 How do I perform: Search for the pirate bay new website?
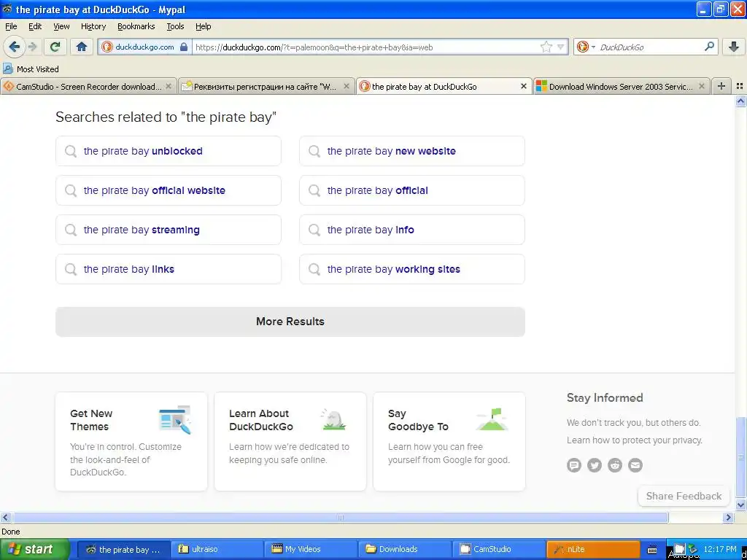(412, 151)
